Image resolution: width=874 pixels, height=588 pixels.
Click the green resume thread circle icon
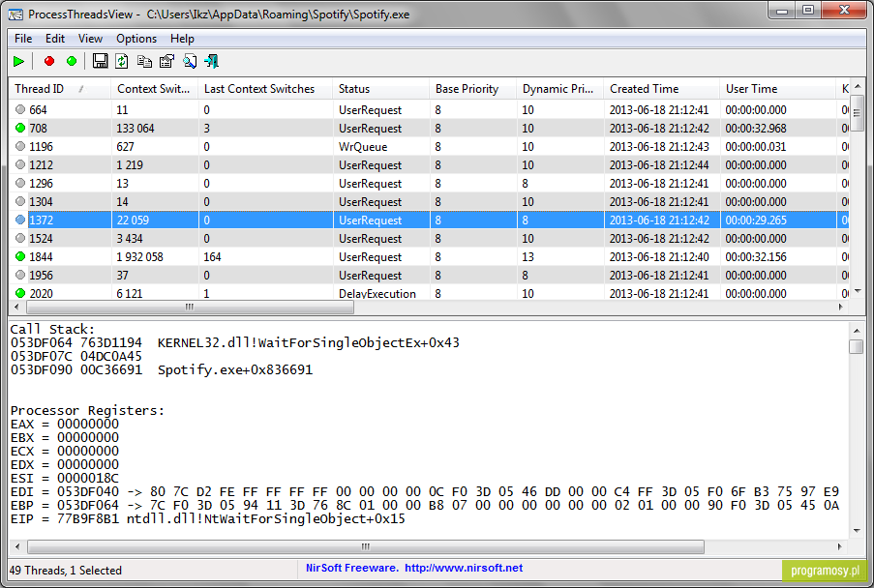point(72,61)
